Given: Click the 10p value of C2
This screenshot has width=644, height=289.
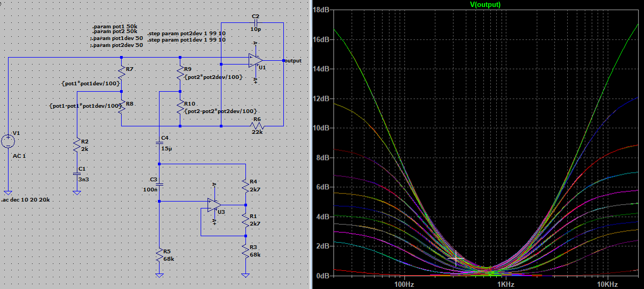Looking at the screenshot, I should click(256, 29).
